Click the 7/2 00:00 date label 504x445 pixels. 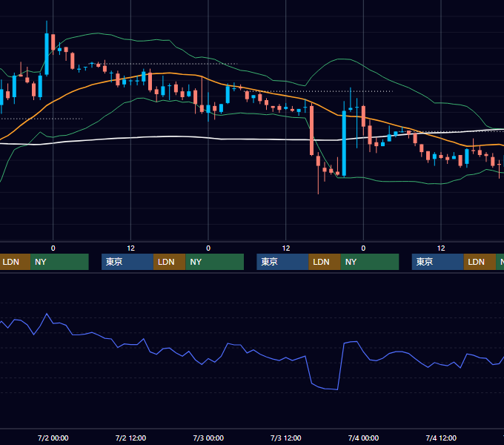coord(53,438)
